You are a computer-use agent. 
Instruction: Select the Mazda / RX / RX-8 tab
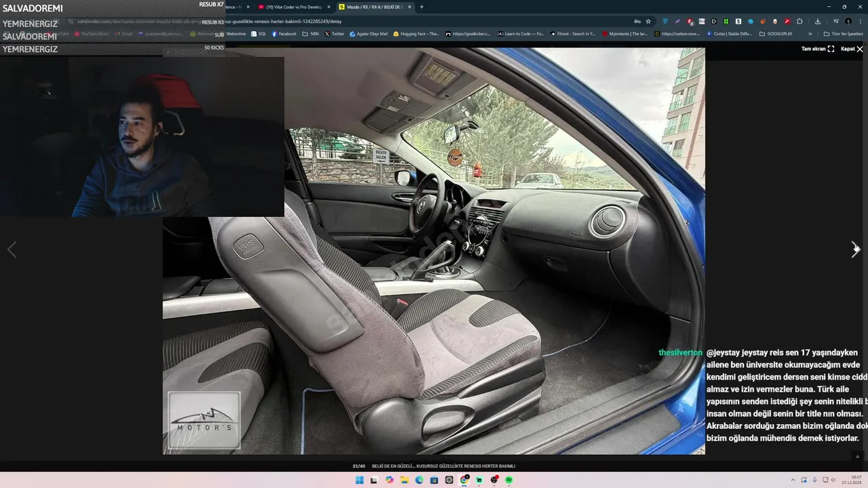[x=374, y=7]
